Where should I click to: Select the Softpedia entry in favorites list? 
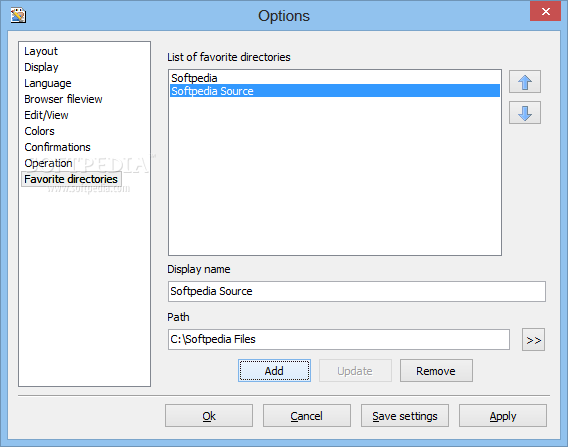coord(335,78)
